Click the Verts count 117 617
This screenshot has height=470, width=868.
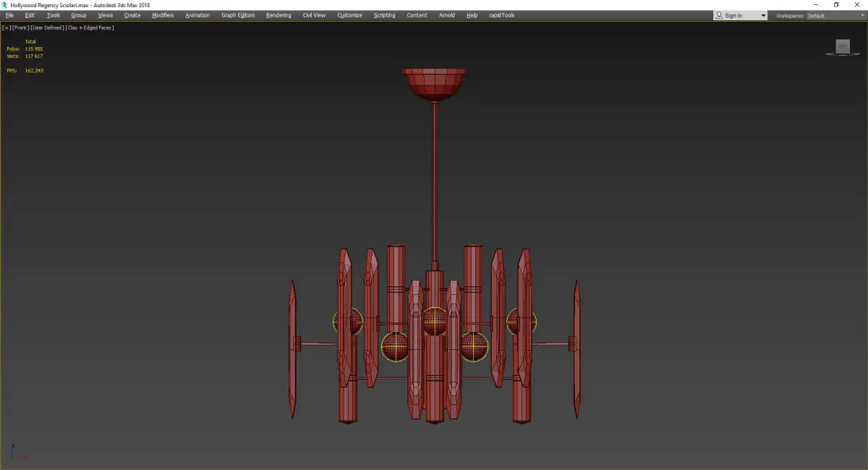(34, 56)
